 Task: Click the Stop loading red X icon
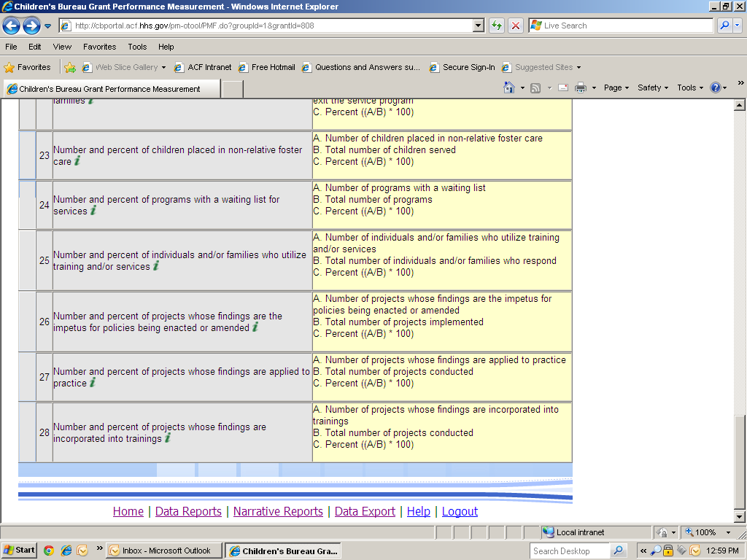pyautogui.click(x=516, y=26)
